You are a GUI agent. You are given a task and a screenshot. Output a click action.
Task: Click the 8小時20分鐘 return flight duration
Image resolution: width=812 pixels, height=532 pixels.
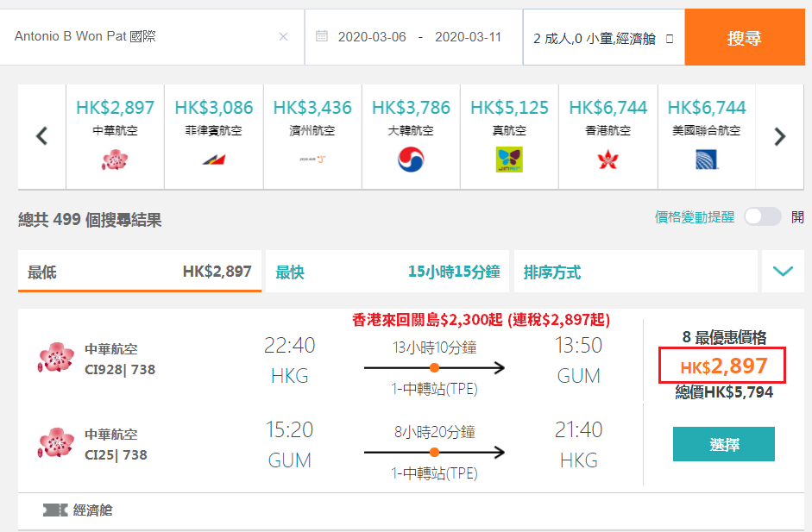coord(435,432)
